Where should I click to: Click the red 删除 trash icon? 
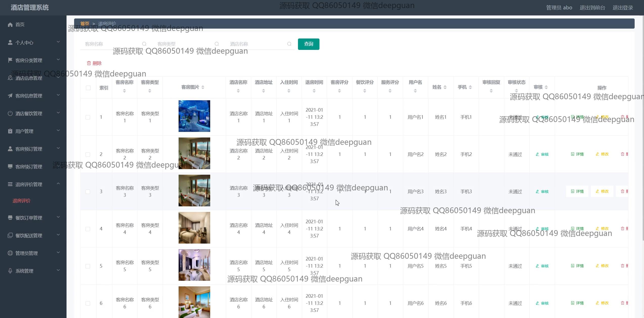pyautogui.click(x=89, y=63)
